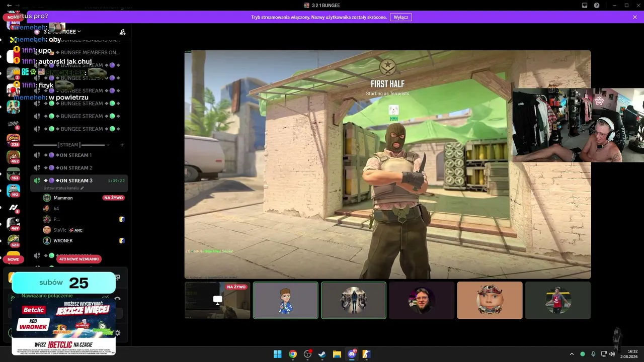Image resolution: width=644 pixels, height=362 pixels.
Task: Open the server with the 452 badge
Action: click(13, 157)
